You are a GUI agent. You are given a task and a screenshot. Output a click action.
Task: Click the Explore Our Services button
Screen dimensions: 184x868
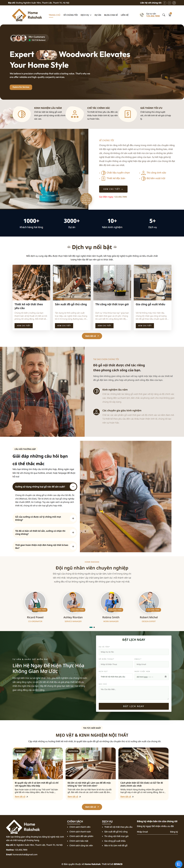[21, 87]
